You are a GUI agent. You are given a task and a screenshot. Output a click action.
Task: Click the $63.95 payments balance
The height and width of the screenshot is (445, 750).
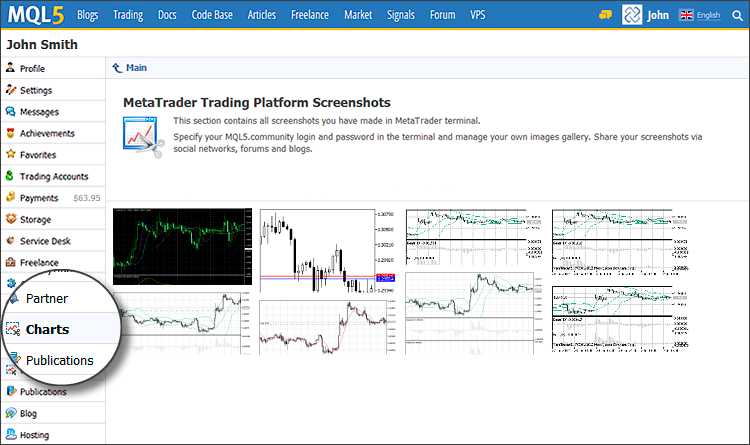click(x=87, y=198)
